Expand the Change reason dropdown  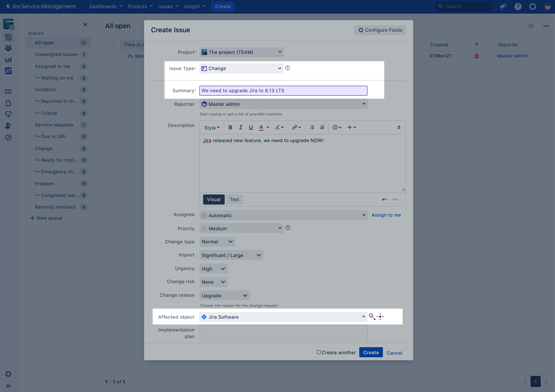coord(224,296)
